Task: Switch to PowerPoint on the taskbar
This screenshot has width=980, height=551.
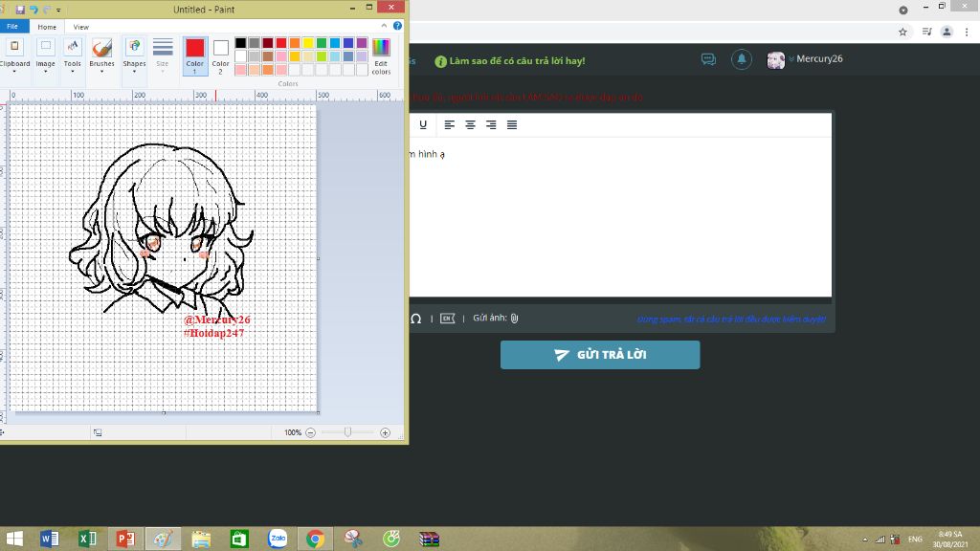Action: (125, 539)
